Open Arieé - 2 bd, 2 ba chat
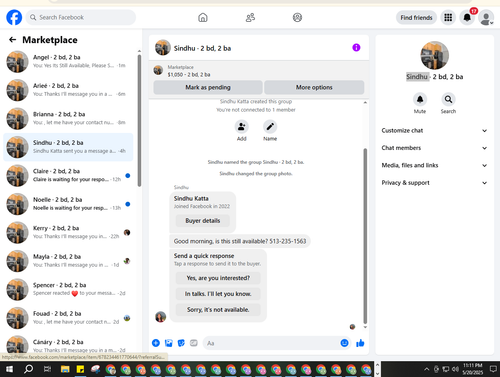This screenshot has width=500, height=377. click(68, 90)
